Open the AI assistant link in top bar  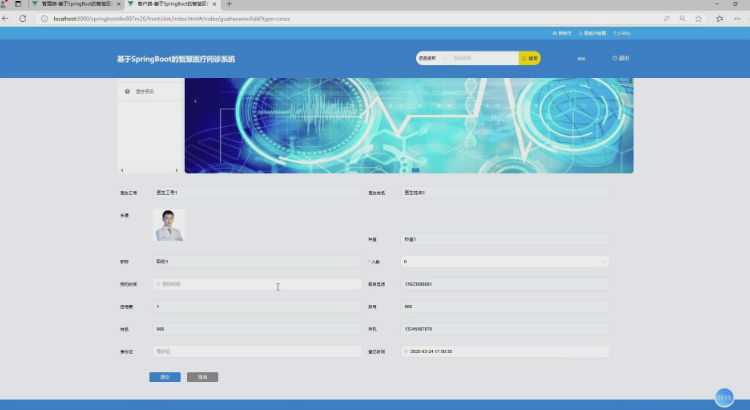pos(592,33)
